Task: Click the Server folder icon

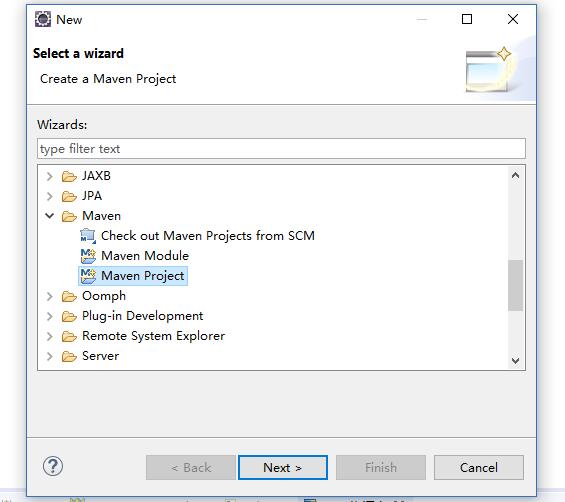Action: [x=69, y=356]
